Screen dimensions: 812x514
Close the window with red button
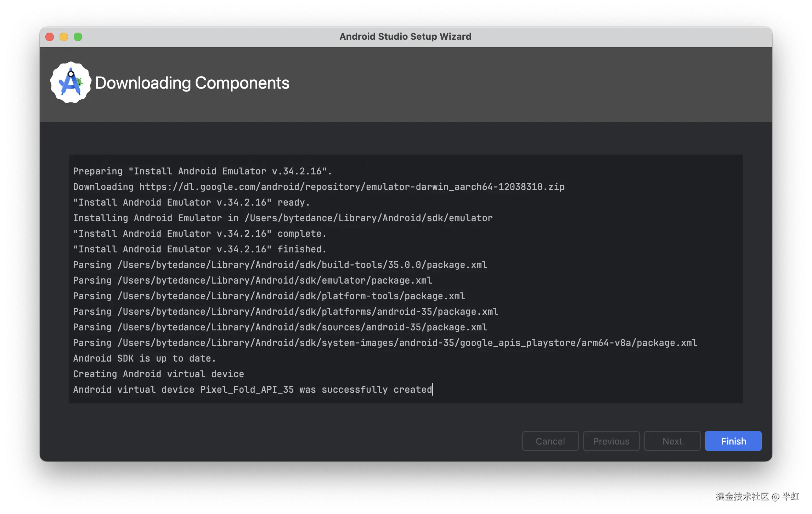click(x=50, y=37)
